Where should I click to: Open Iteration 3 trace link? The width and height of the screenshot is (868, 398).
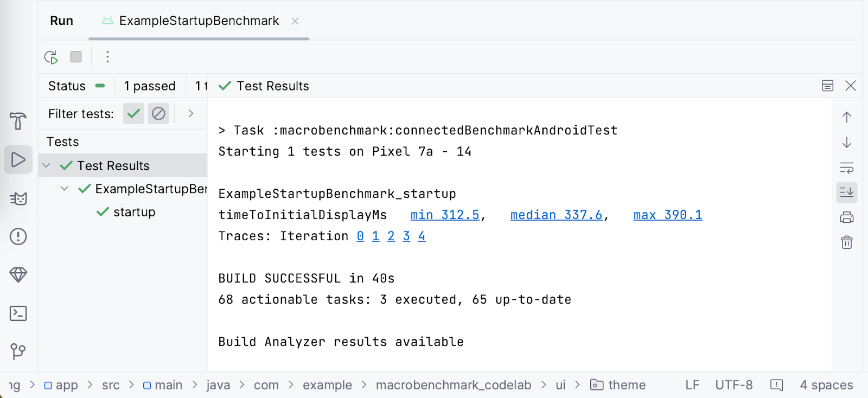[406, 236]
